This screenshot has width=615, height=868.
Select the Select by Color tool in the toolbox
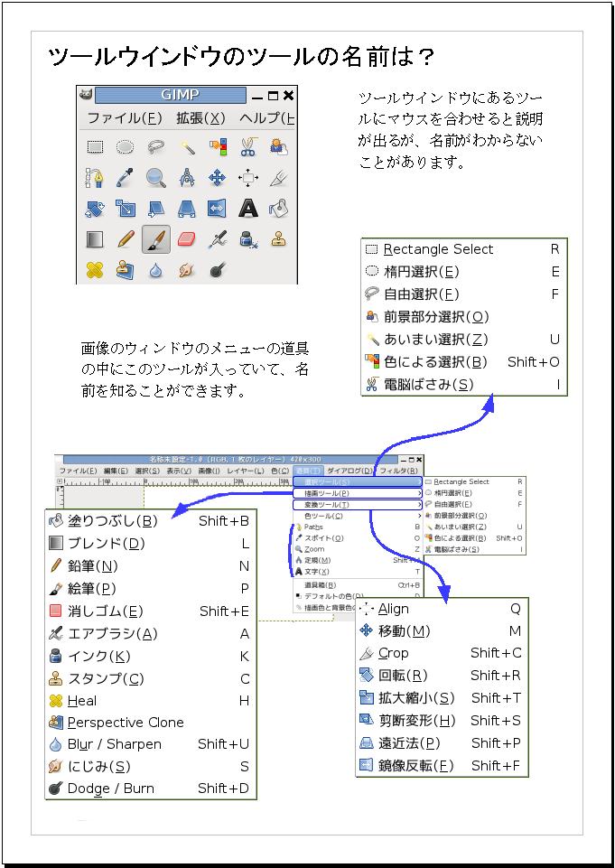[x=219, y=147]
